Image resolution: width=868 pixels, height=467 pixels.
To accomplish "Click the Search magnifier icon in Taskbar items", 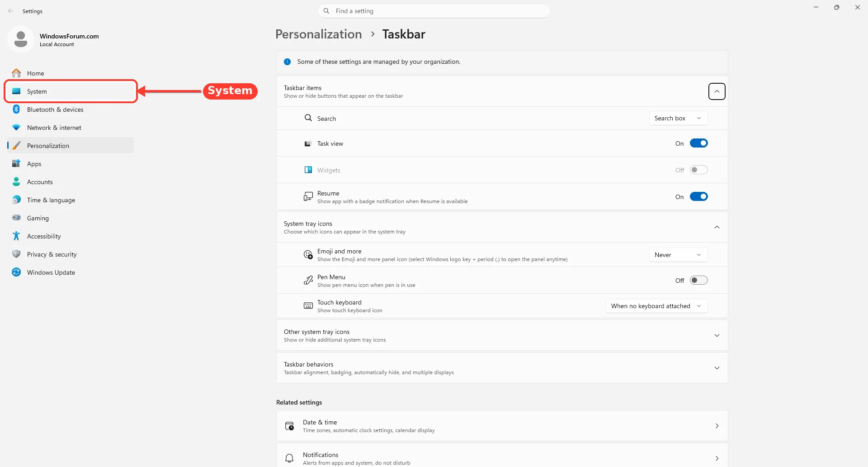I will point(308,118).
